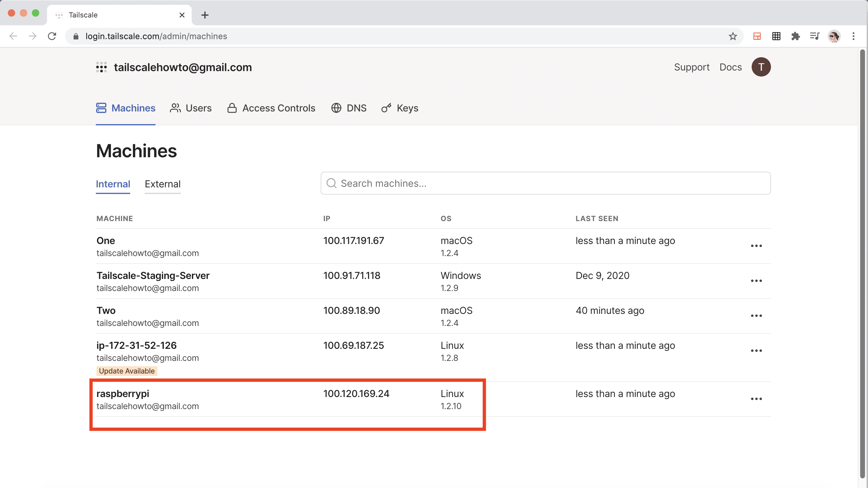The width and height of the screenshot is (868, 488).
Task: Click the Access Controls lock icon
Action: [x=232, y=108]
